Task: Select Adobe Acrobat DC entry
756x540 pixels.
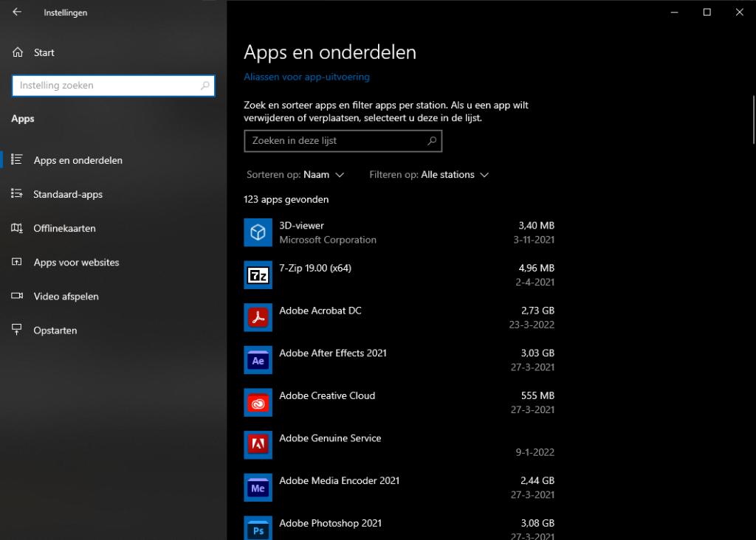Action: click(320, 311)
